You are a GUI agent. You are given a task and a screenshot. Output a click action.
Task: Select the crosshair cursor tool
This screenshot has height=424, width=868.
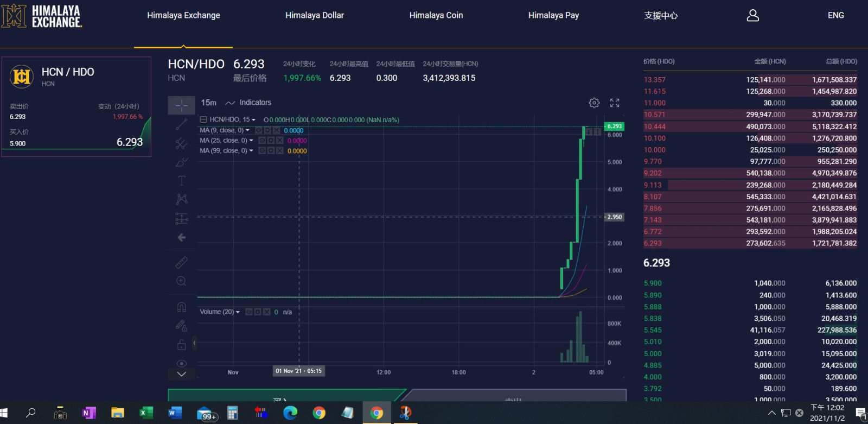(181, 105)
